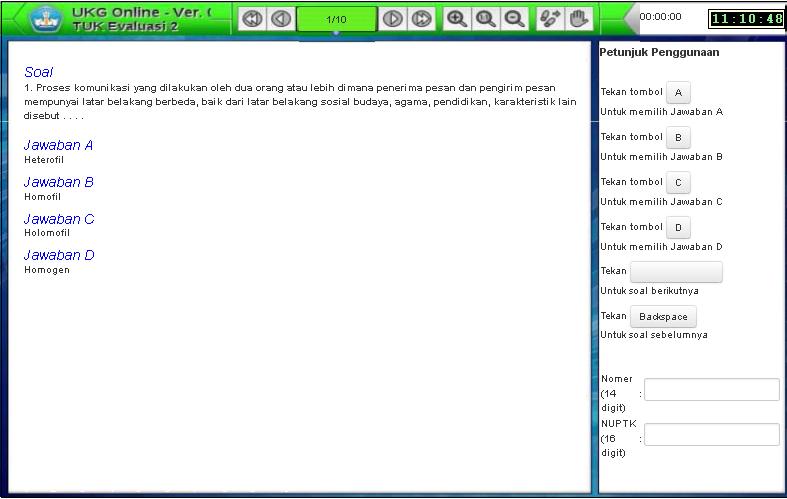
Task: Click text Untuk soal berikutnya
Action: click(649, 291)
